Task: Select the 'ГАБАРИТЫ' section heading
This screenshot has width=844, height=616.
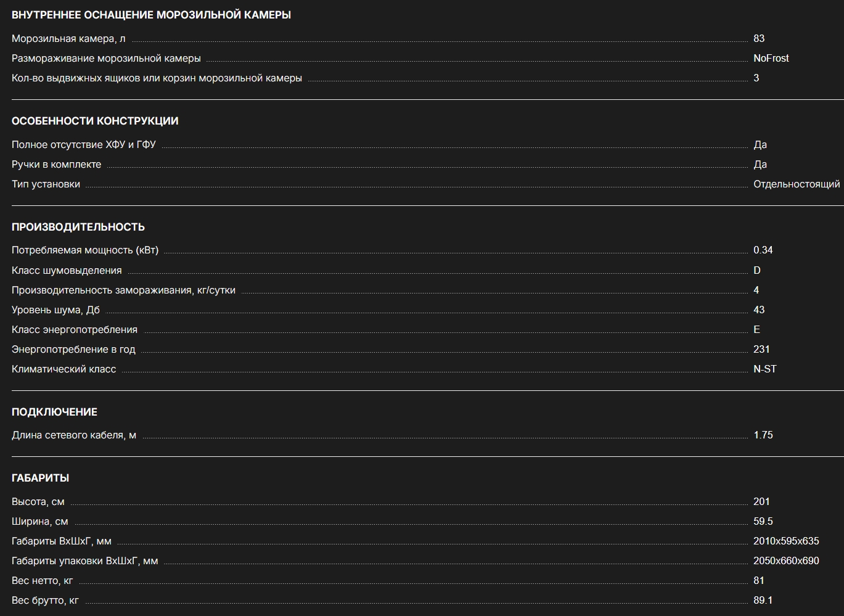Action: (40, 478)
